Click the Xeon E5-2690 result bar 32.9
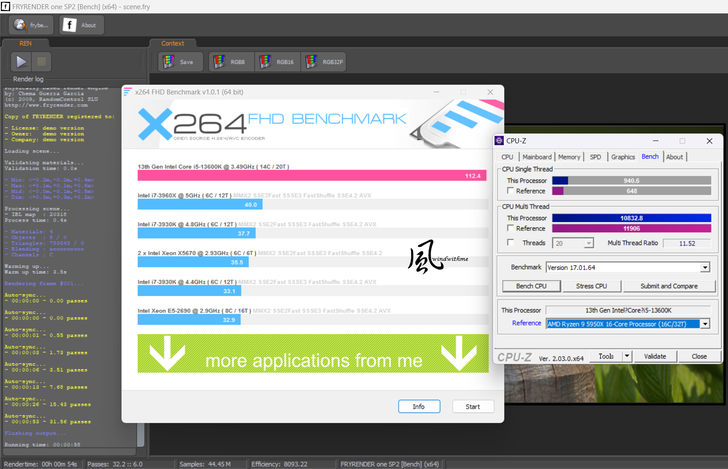728x469 pixels. coord(189,319)
